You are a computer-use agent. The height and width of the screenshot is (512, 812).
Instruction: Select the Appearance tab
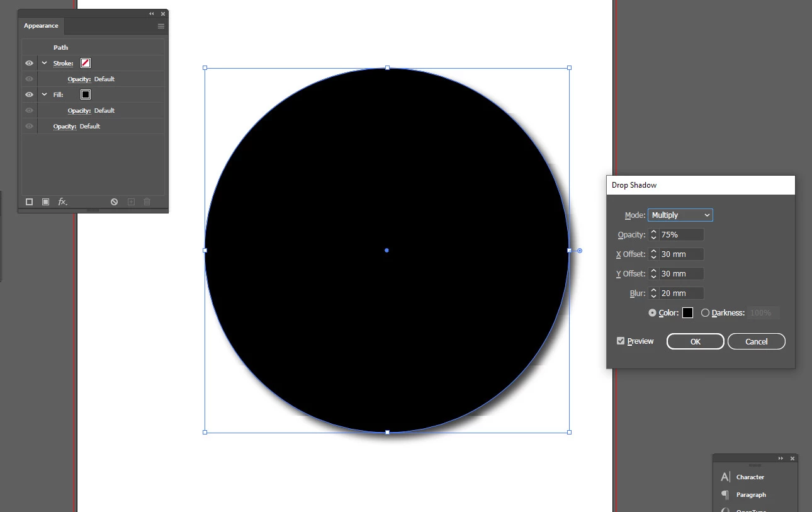point(41,26)
